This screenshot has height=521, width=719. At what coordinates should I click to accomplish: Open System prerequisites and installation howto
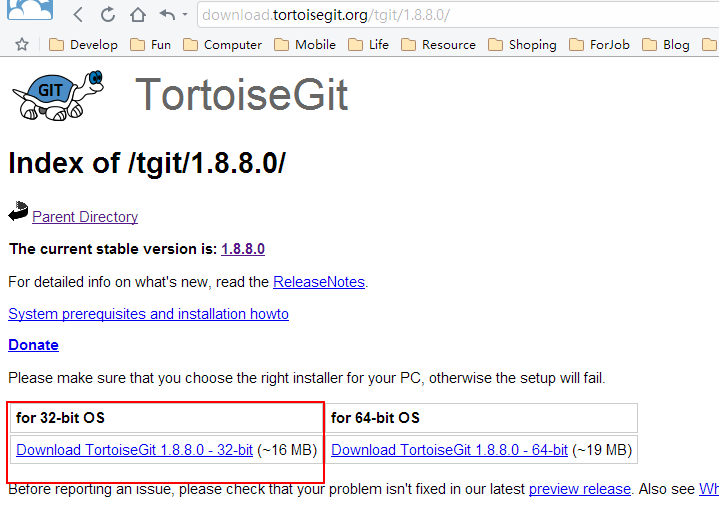(x=148, y=314)
